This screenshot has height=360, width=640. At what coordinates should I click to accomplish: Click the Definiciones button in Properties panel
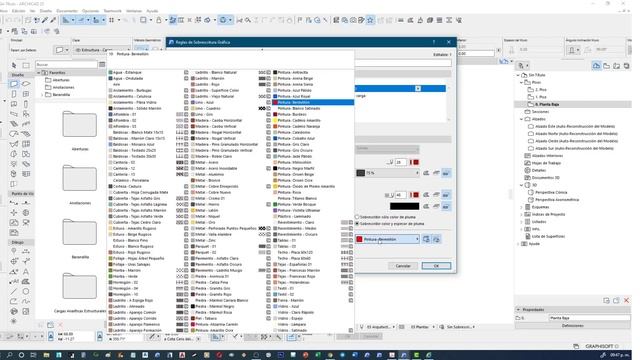[573, 326]
